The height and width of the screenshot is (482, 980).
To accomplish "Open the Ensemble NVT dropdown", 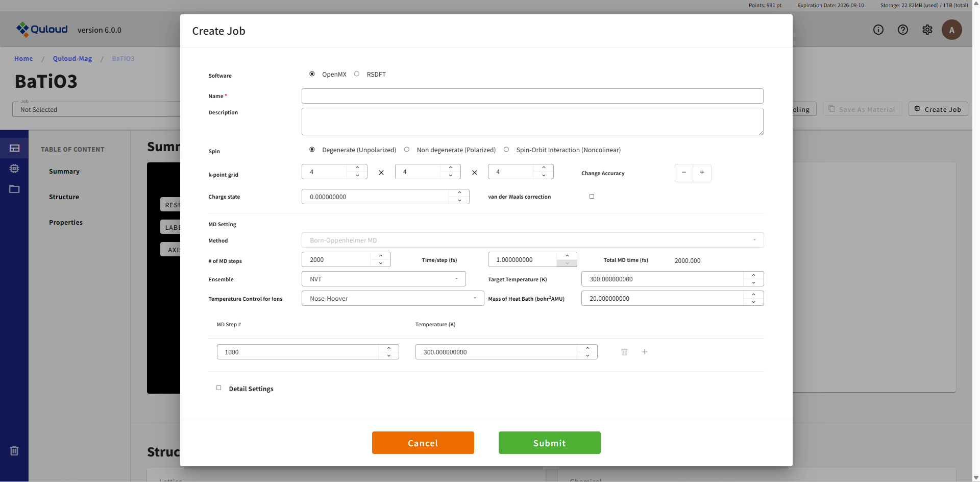I will click(383, 279).
